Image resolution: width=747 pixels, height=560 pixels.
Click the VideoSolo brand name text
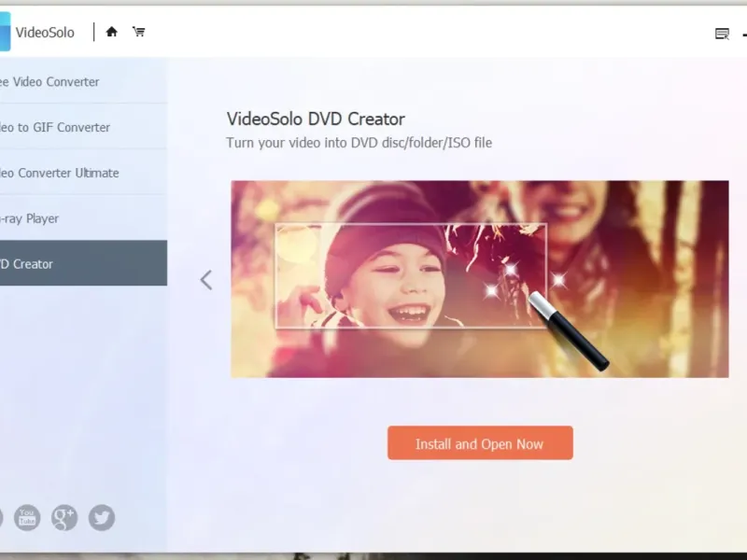pyautogui.click(x=45, y=33)
